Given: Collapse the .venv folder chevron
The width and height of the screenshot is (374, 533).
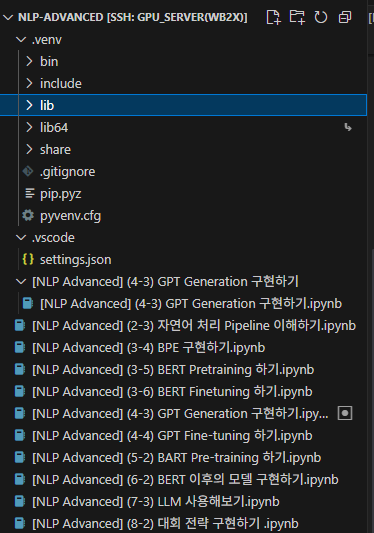Looking at the screenshot, I should click(x=21, y=40).
